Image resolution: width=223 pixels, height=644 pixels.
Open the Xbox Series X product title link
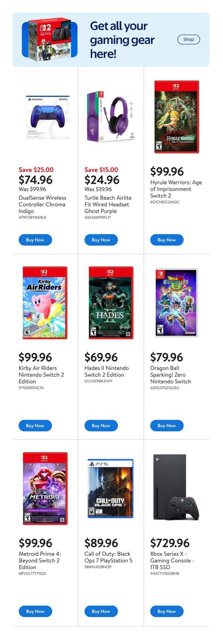click(172, 561)
